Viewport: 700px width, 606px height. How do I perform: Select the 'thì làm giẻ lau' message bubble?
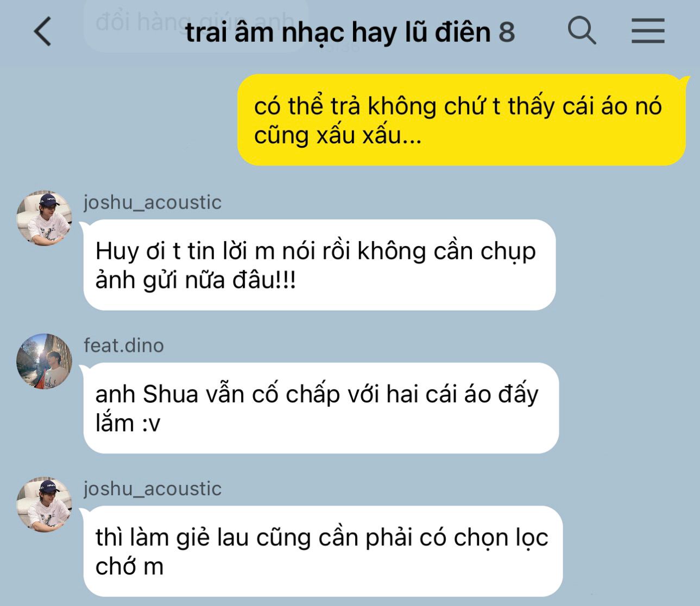pos(323,551)
